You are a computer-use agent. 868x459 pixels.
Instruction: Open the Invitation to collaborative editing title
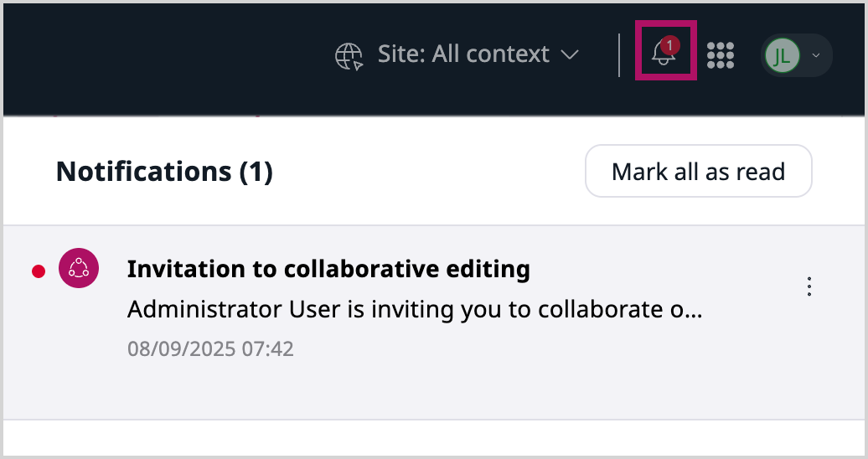coord(328,269)
